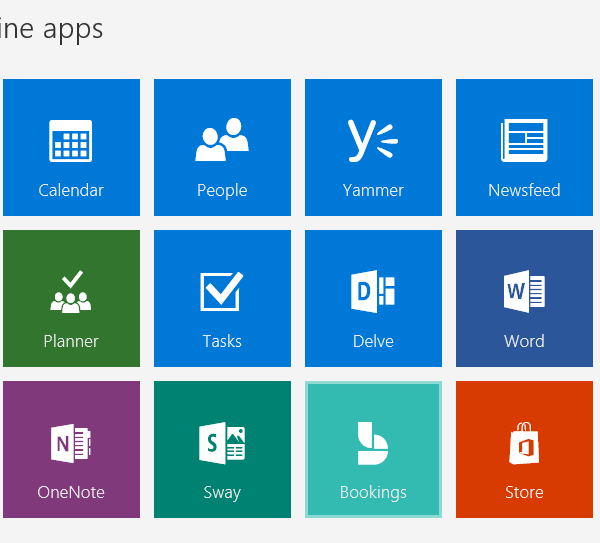The image size is (600, 543).
Task: Open the Tasks app tile
Action: coord(222,298)
